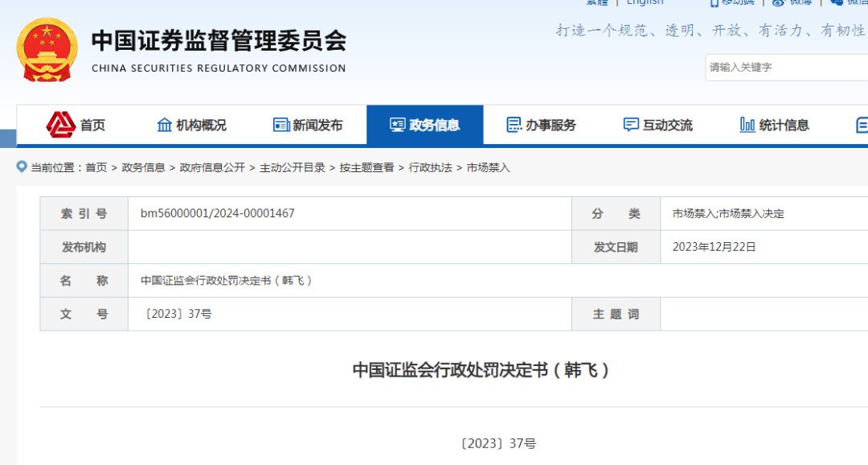The height and width of the screenshot is (465, 868).
Task: Go to 行政执法 in the breadcrumb
Action: click(430, 167)
